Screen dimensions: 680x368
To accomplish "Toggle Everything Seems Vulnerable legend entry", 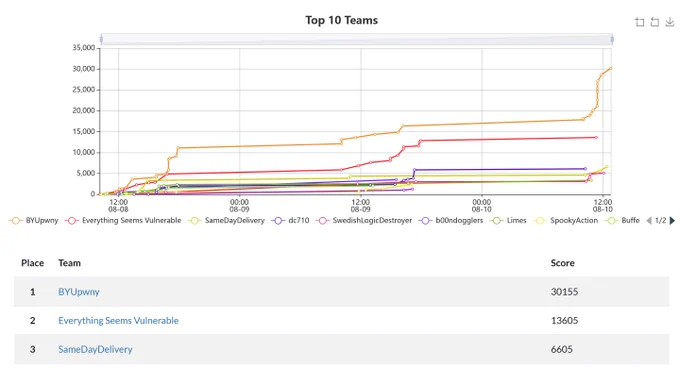I will (x=123, y=221).
